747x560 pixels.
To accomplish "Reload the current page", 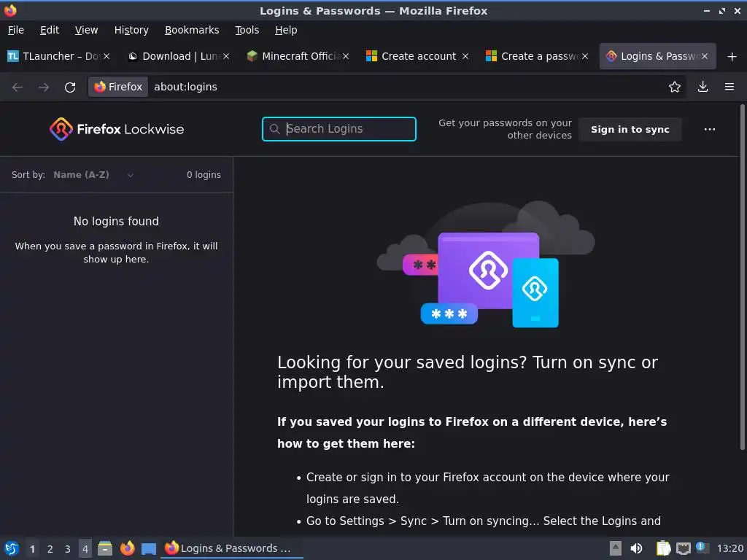I will click(70, 87).
